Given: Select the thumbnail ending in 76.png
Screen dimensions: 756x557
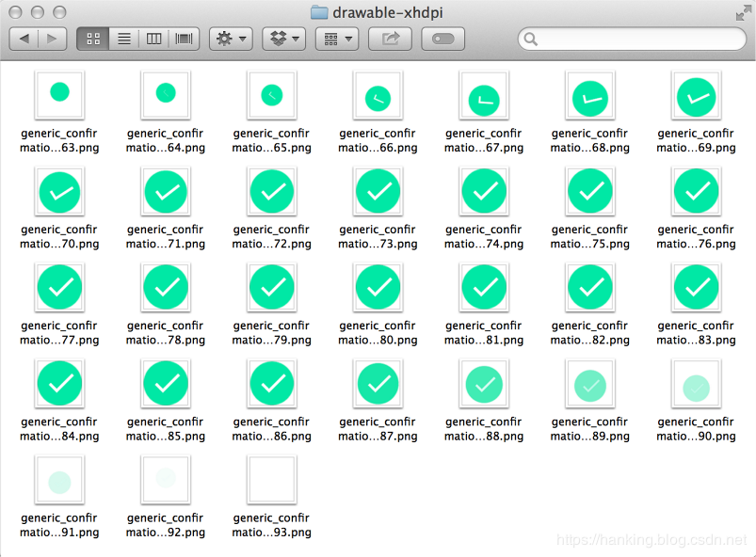Looking at the screenshot, I should point(696,191).
